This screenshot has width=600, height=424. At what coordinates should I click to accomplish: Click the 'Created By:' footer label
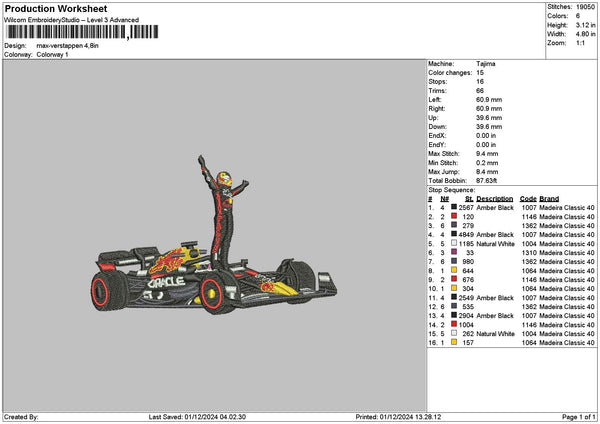[21, 417]
